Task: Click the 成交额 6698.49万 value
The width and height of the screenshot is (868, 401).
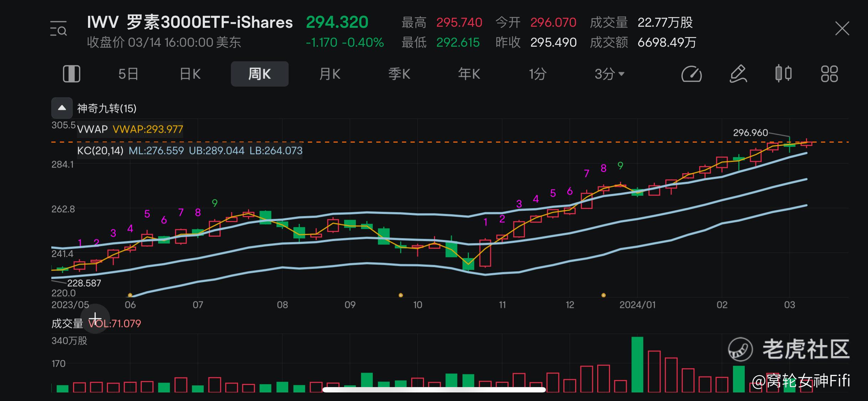Action: (x=667, y=43)
